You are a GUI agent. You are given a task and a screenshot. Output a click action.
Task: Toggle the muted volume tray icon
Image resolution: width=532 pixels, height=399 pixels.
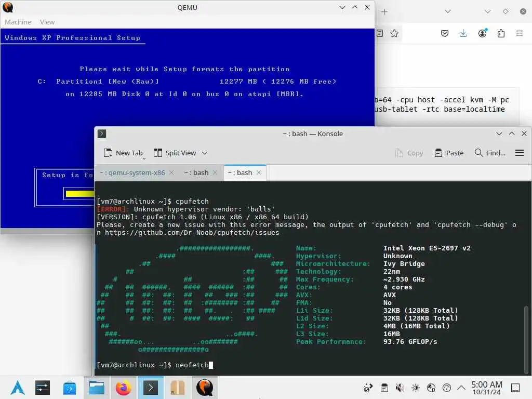[x=400, y=388]
